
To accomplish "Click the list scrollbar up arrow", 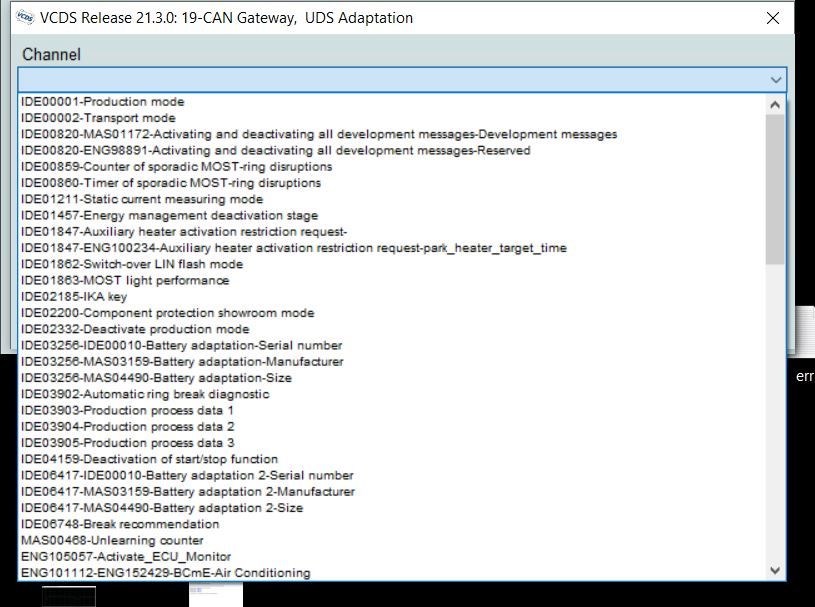I will (775, 104).
